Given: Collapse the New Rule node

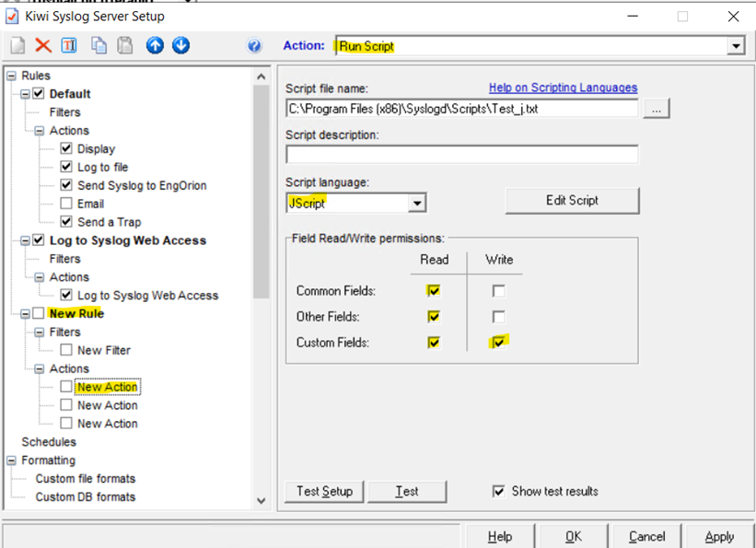Looking at the screenshot, I should click(25, 314).
